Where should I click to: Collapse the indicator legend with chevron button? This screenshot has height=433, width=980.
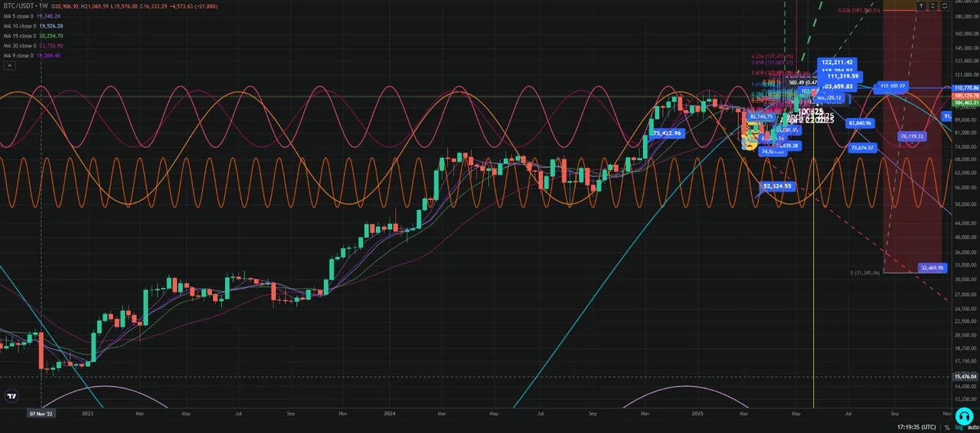coord(9,66)
